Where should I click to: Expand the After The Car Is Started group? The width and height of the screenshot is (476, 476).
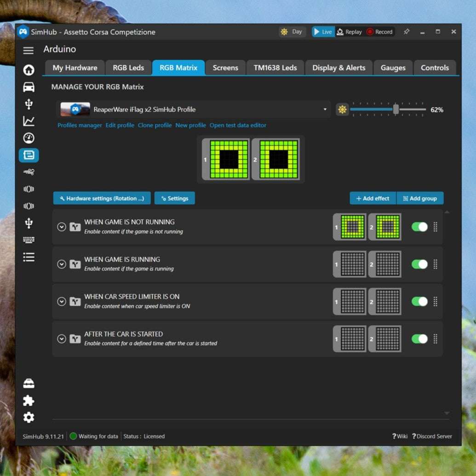(62, 339)
